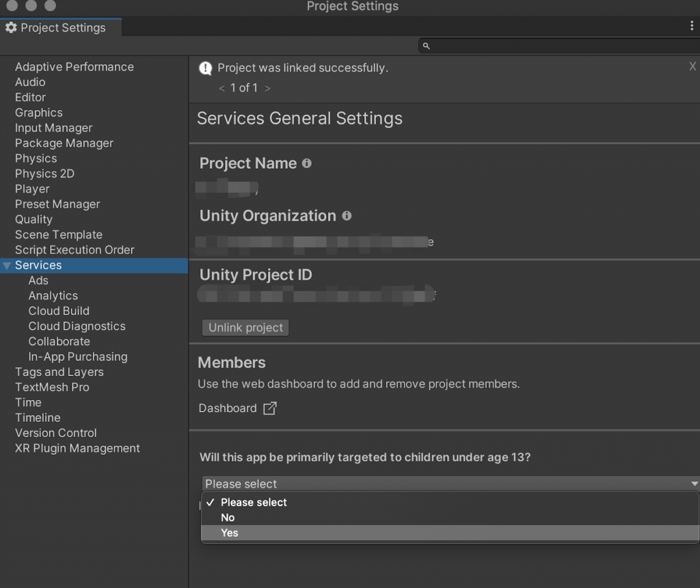
Task: Select Cloud Build in the sidebar
Action: (x=59, y=310)
